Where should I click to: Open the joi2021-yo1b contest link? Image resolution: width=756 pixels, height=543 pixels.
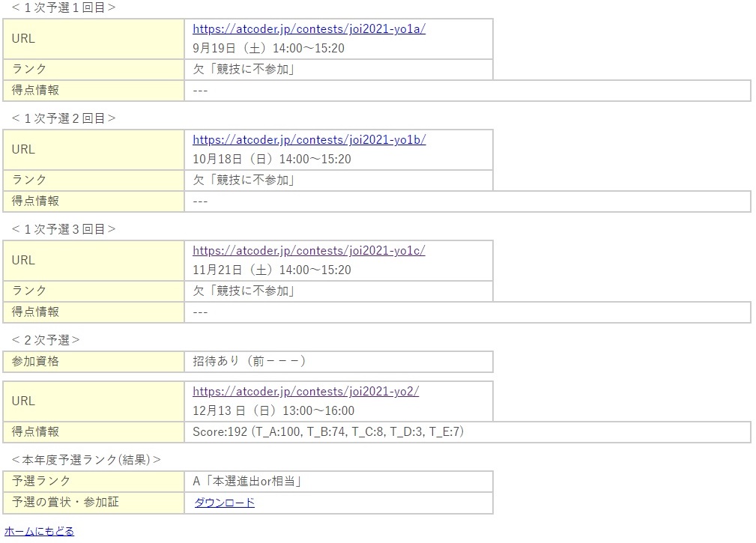click(x=308, y=139)
